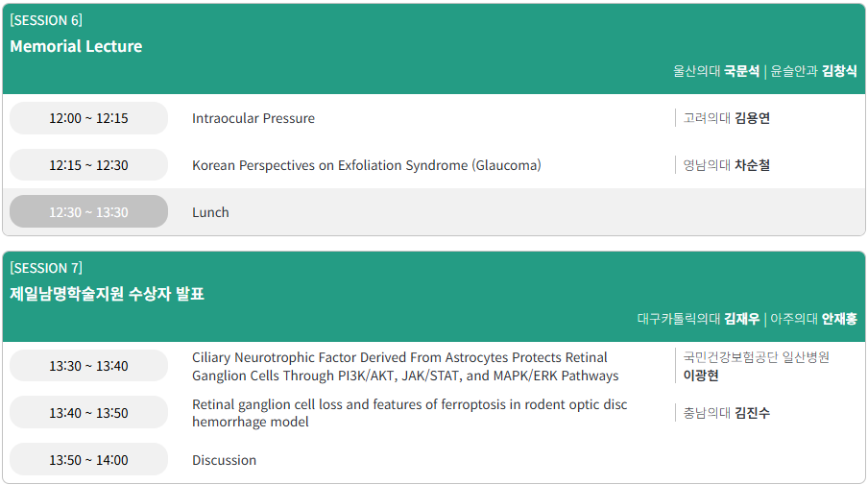This screenshot has width=868, height=485.
Task: Click the 제일남명학술지원 수상자 발표 session title
Action: (x=107, y=294)
